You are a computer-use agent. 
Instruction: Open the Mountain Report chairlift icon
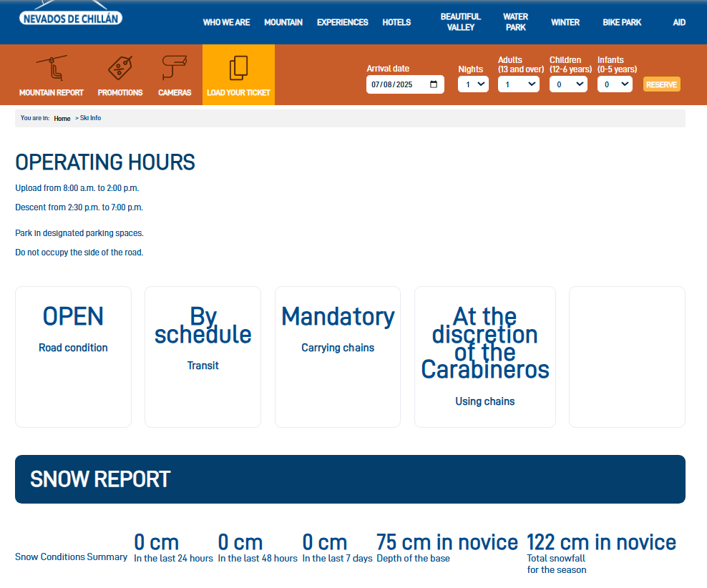click(51, 69)
